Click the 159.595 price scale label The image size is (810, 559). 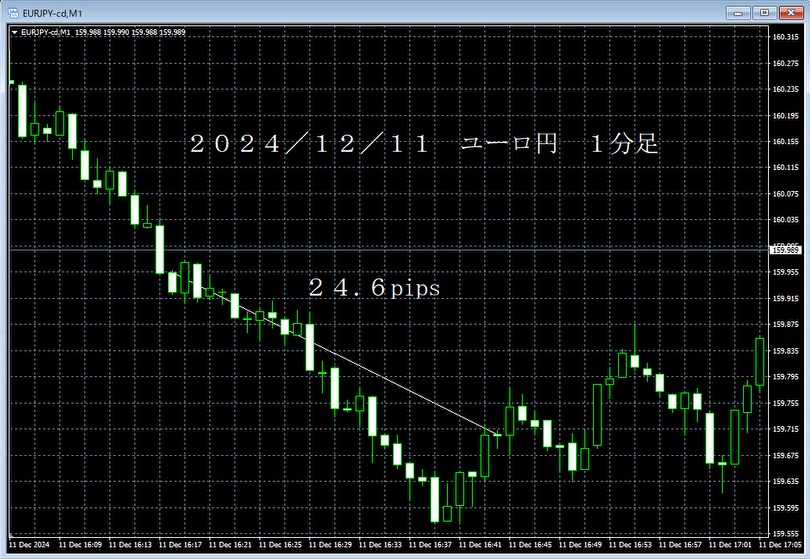785,508
